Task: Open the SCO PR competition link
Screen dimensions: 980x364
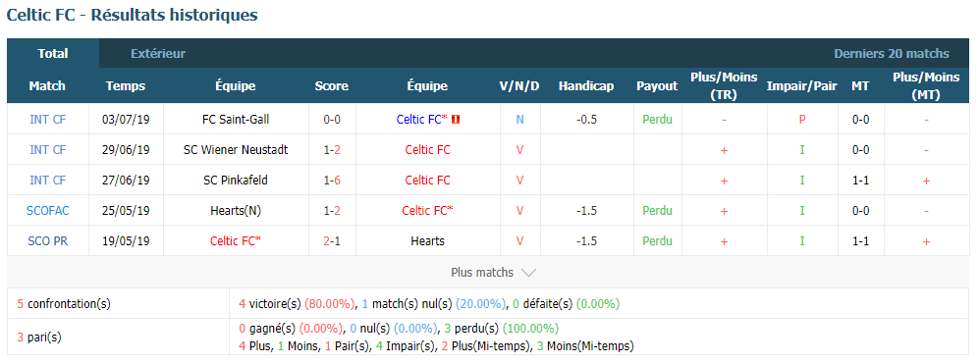Action: 48,241
